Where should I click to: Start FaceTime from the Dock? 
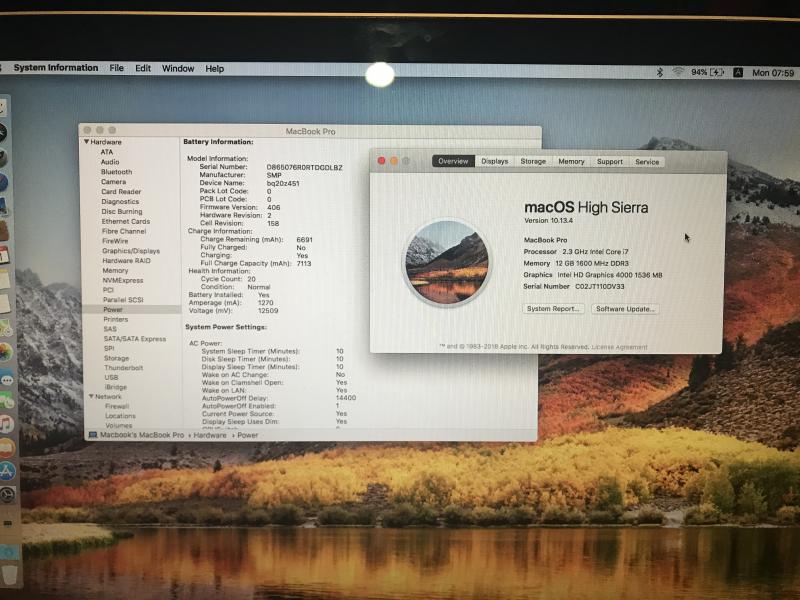pos(7,401)
